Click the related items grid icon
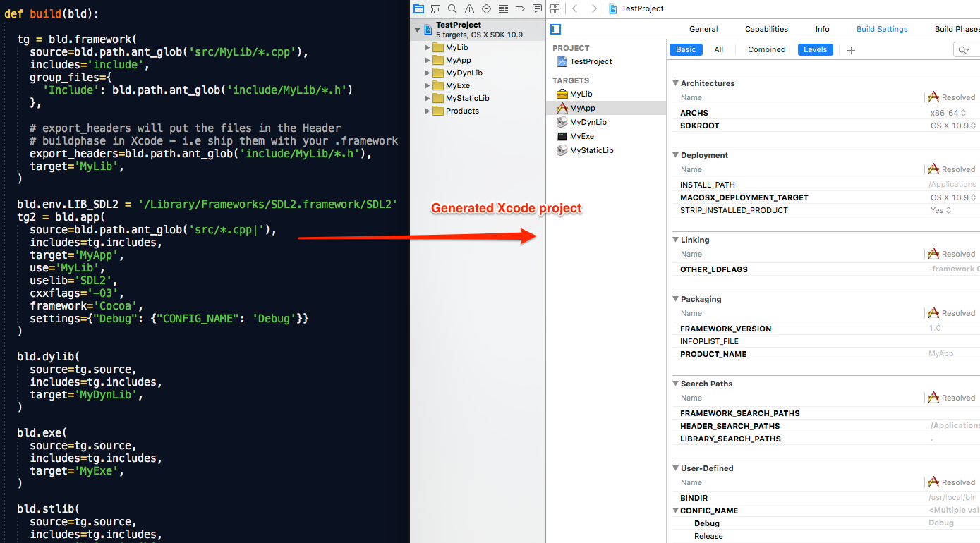 (x=555, y=8)
